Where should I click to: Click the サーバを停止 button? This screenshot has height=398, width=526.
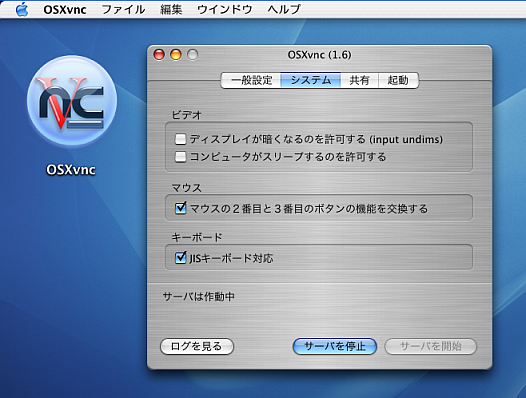pyautogui.click(x=335, y=346)
